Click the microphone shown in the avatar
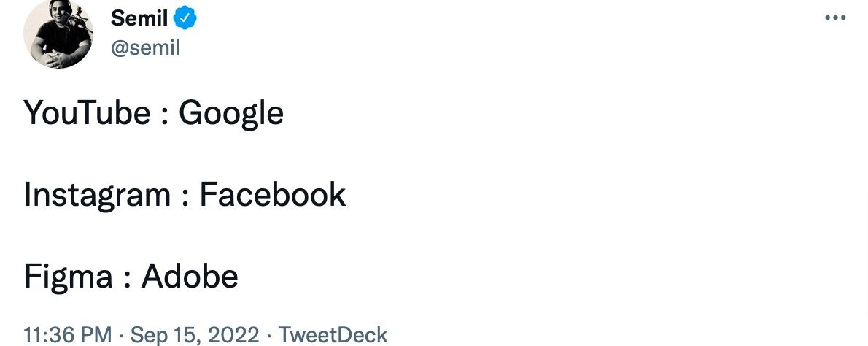Image resolution: width=868 pixels, height=346 pixels. [72, 22]
